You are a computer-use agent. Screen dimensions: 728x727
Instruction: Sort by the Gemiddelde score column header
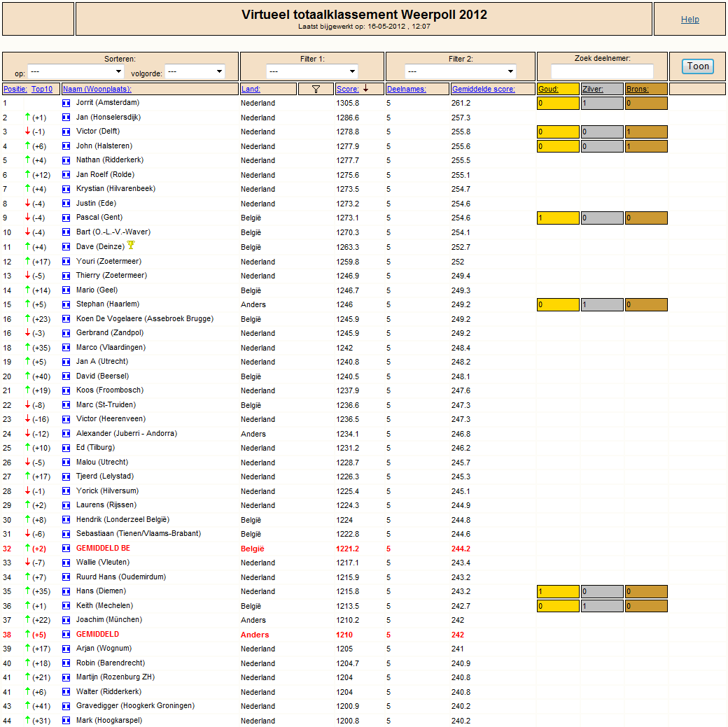[483, 89]
